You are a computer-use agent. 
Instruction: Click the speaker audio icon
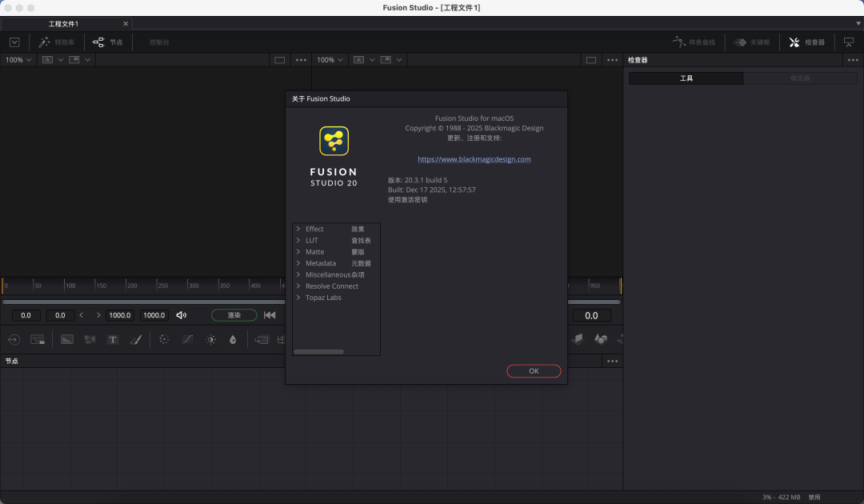[x=182, y=315]
